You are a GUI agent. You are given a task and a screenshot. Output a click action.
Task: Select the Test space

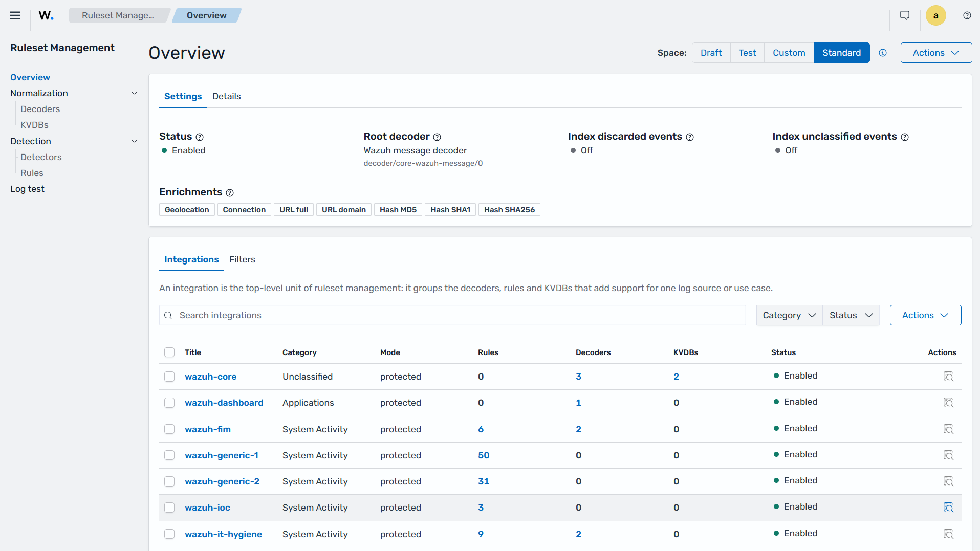[747, 53]
